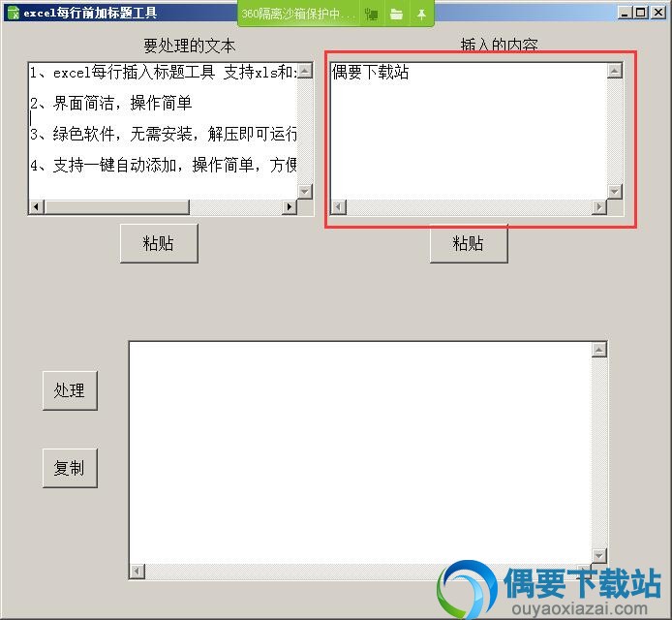This screenshot has width=672, height=620.
Task: Click the 要处理的文本 label
Action: pos(190,46)
